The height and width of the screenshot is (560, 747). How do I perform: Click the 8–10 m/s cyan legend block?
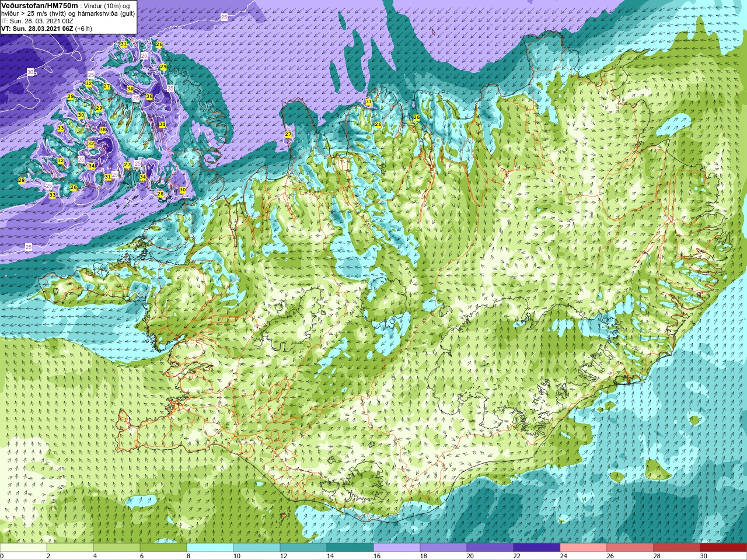click(210, 548)
